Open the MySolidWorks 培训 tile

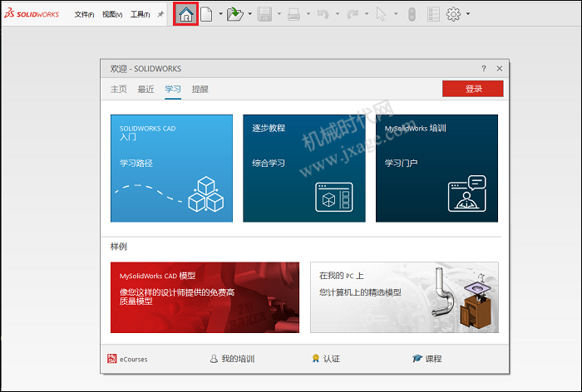click(x=436, y=169)
